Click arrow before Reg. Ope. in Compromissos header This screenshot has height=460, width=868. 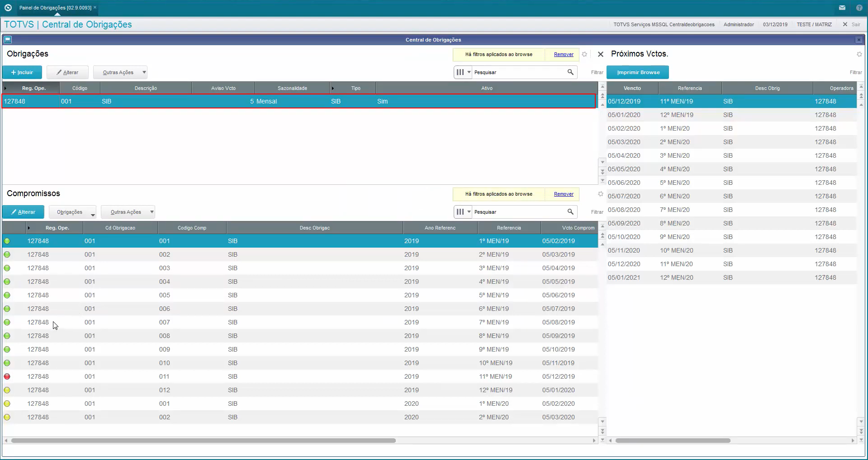tap(28, 228)
